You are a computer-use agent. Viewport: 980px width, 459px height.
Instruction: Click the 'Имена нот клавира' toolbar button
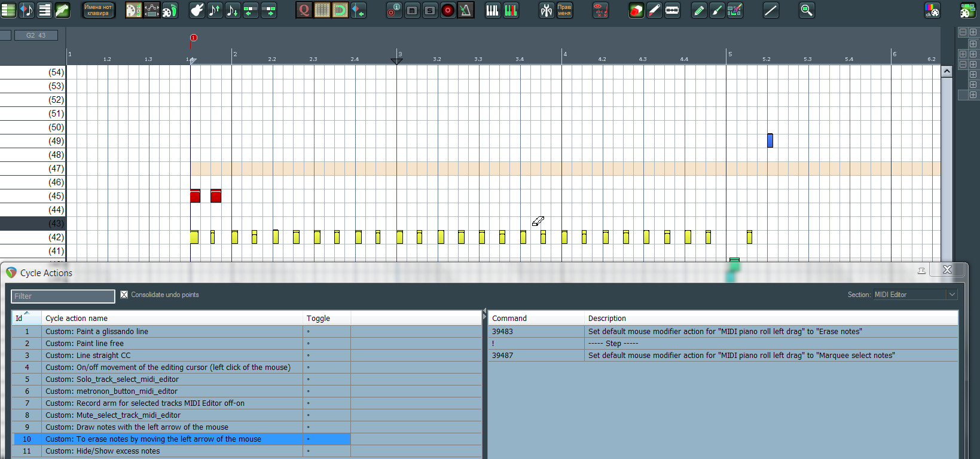pyautogui.click(x=98, y=10)
